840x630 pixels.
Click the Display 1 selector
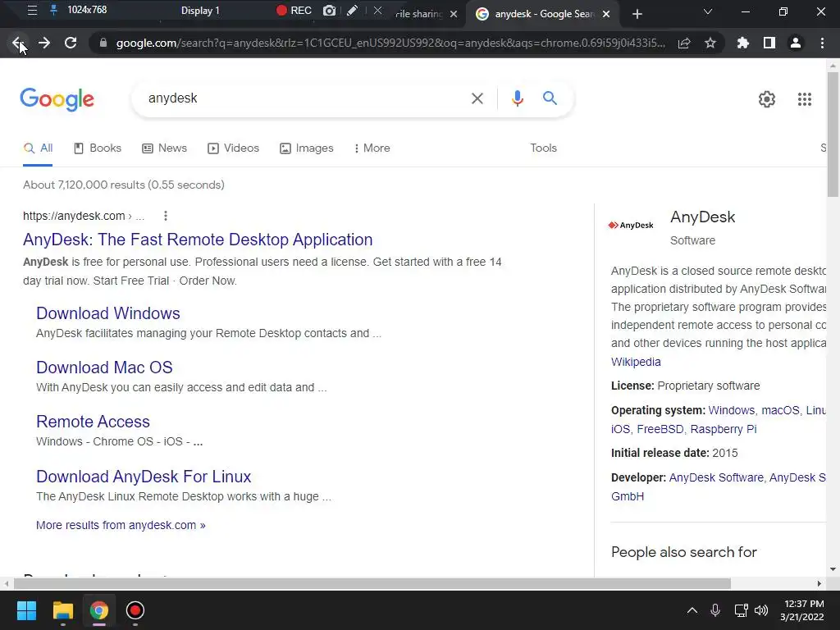tap(200, 11)
